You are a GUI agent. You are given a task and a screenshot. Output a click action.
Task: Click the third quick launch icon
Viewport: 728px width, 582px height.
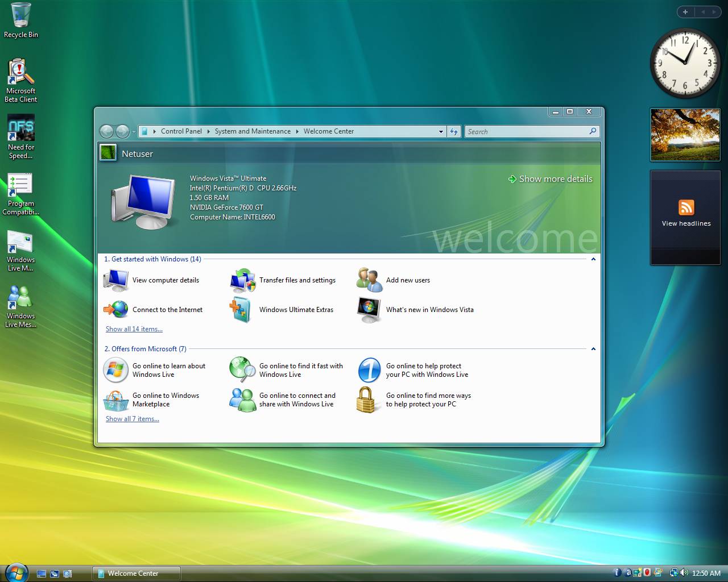pyautogui.click(x=68, y=574)
